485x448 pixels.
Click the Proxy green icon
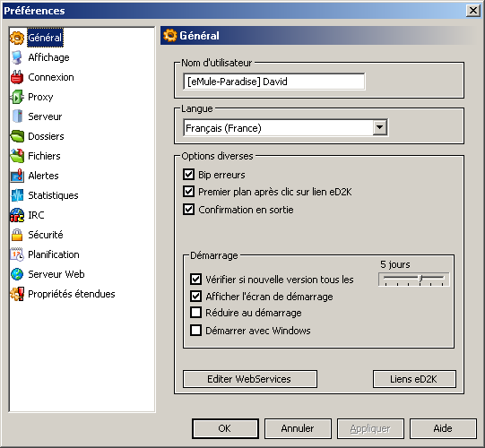coord(17,97)
